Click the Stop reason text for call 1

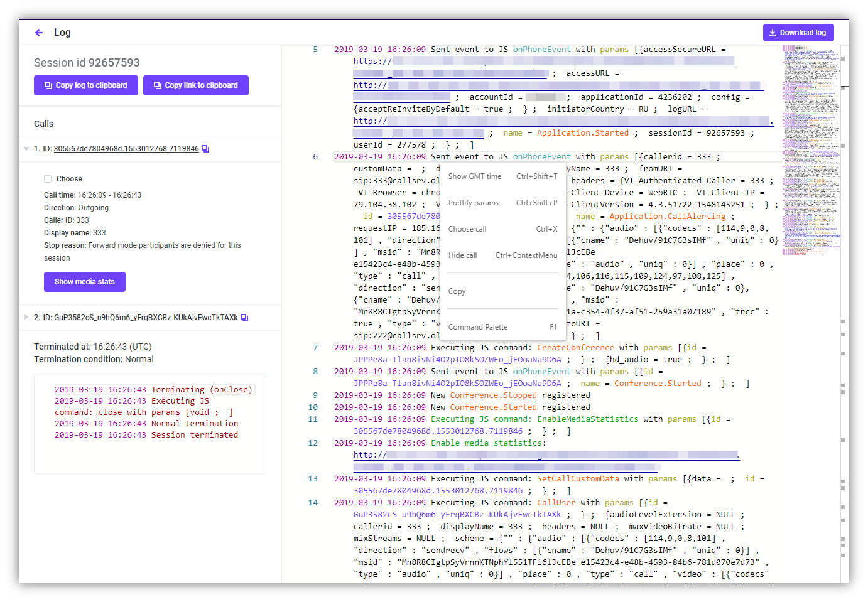143,252
